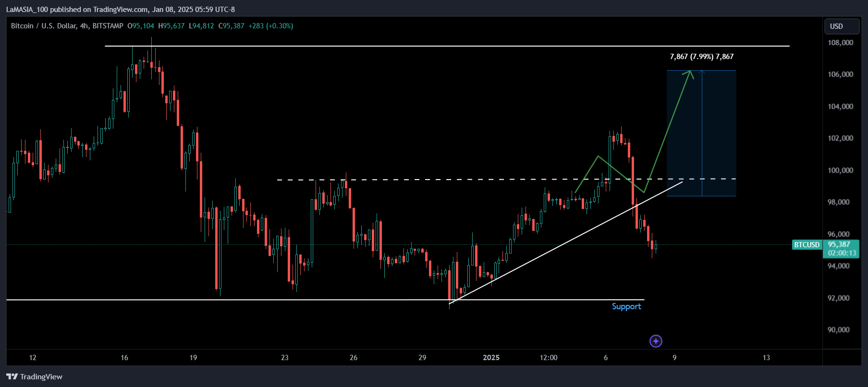The image size is (868, 387).
Task: Select the BTCUSD price label
Action: click(807, 245)
